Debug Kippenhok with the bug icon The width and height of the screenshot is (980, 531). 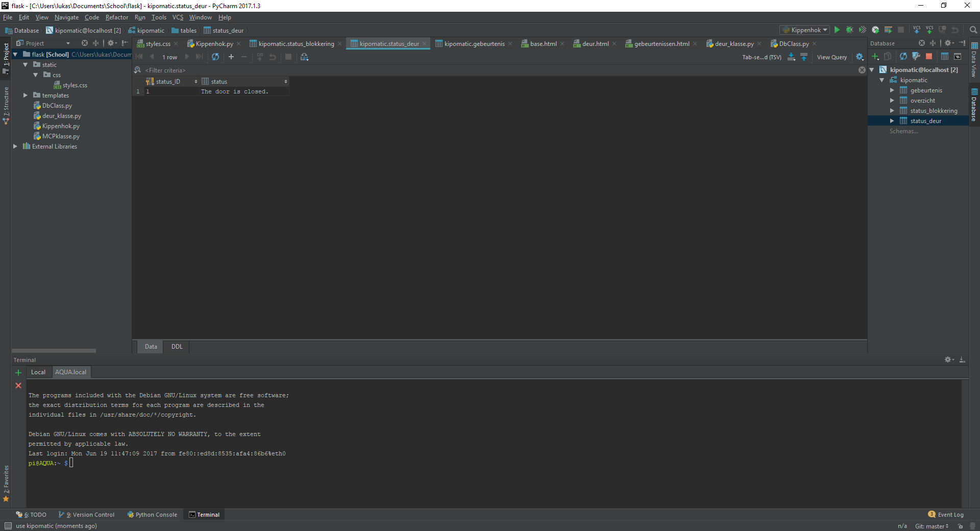click(x=850, y=30)
